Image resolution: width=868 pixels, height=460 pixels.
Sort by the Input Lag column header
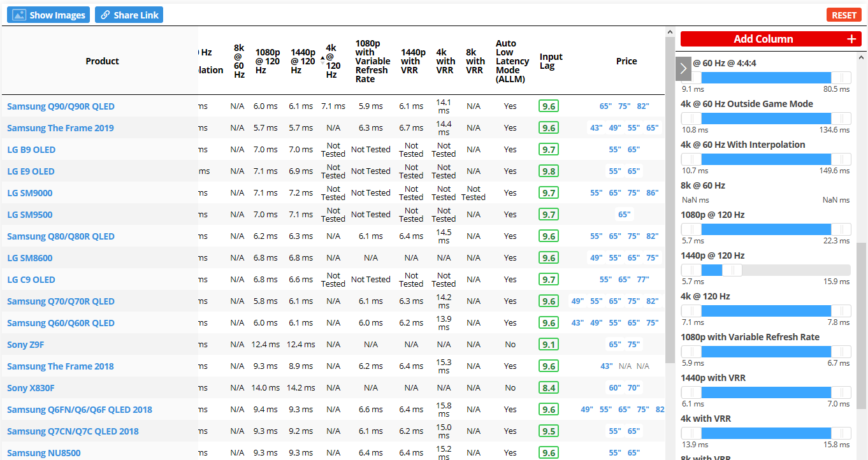[551, 61]
